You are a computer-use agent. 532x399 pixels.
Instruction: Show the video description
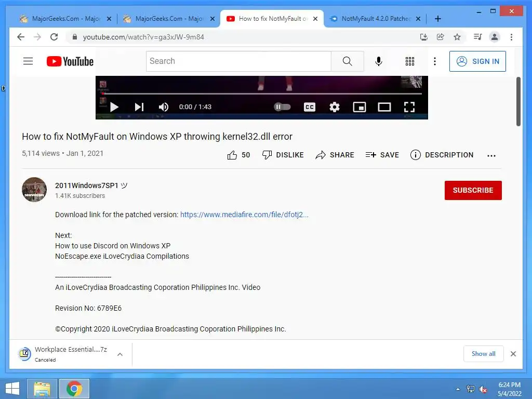442,155
